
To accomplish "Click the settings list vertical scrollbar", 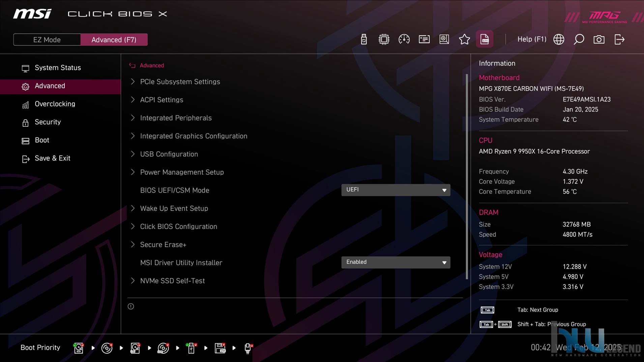I will (467, 177).
